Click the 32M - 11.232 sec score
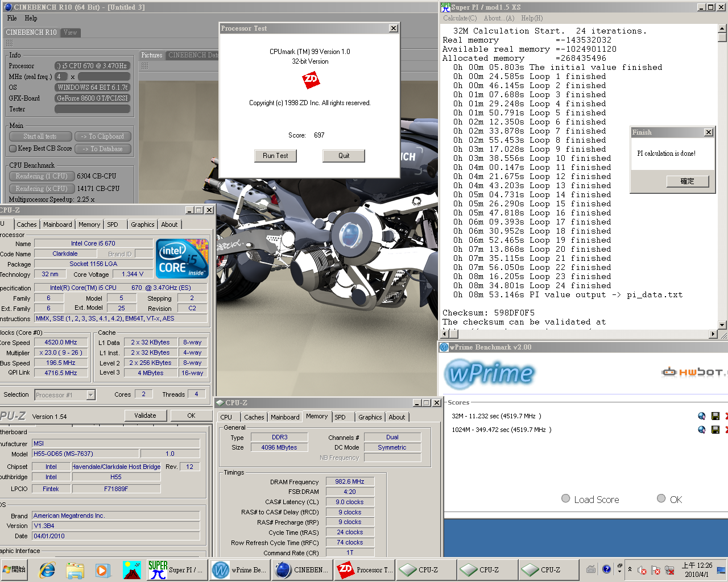The height and width of the screenshot is (582, 728). click(x=497, y=416)
